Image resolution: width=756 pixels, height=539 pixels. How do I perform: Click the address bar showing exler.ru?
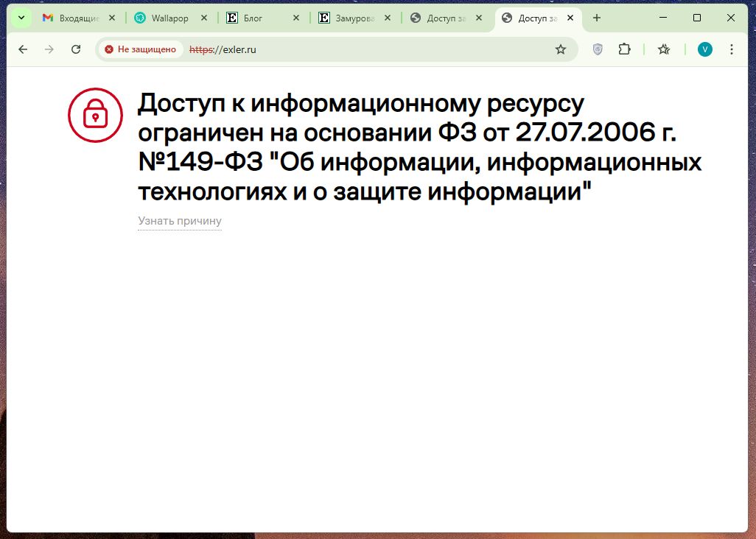click(x=368, y=49)
